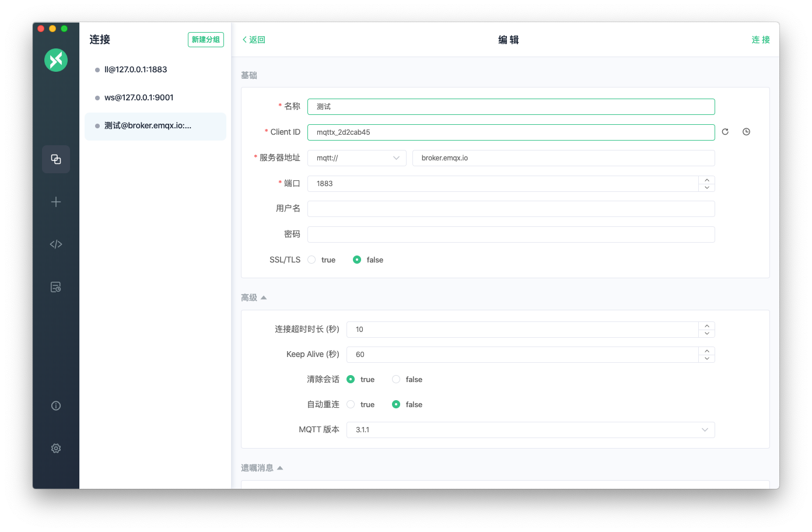
Task: Open the About info icon in sidebar
Action: pos(56,406)
